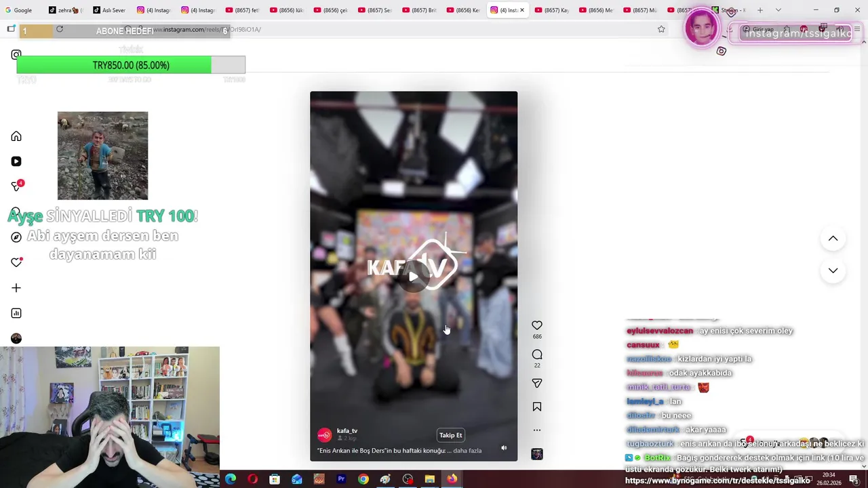This screenshot has height=488, width=868.
Task: Save the reel with bookmark icon
Action: 537,407
